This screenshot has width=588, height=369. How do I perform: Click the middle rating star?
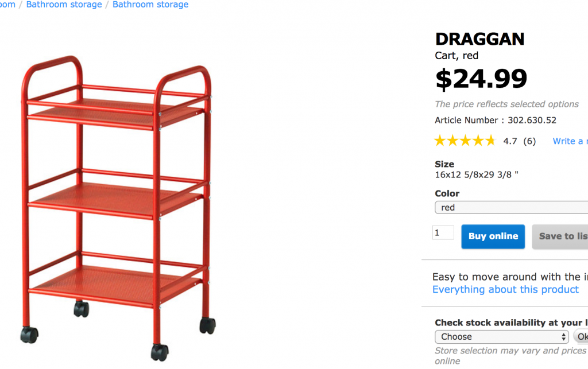point(465,141)
